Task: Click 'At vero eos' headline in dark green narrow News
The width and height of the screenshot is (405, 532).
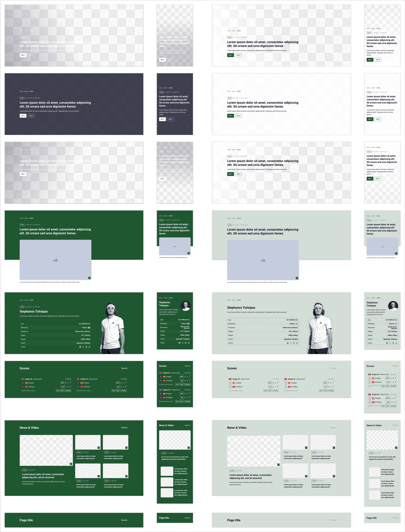Action: coord(175,458)
